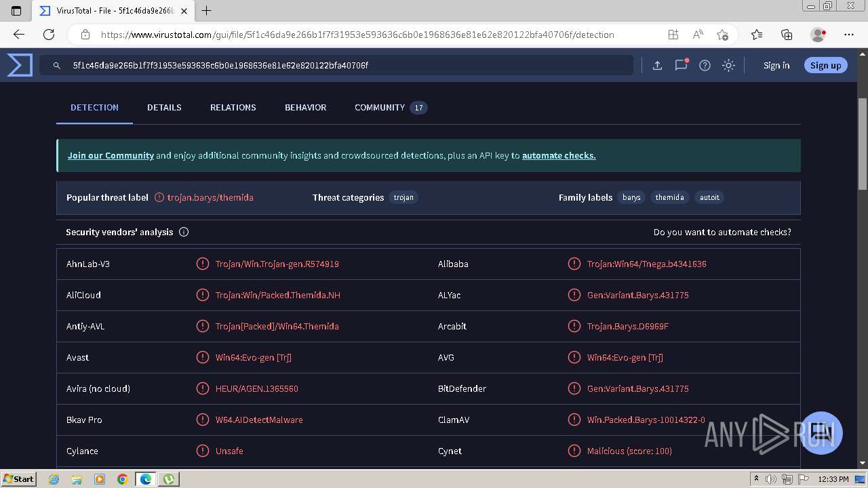
Task: Click the Win.Packed.Barys-10014322-0 detection text
Action: [646, 420]
